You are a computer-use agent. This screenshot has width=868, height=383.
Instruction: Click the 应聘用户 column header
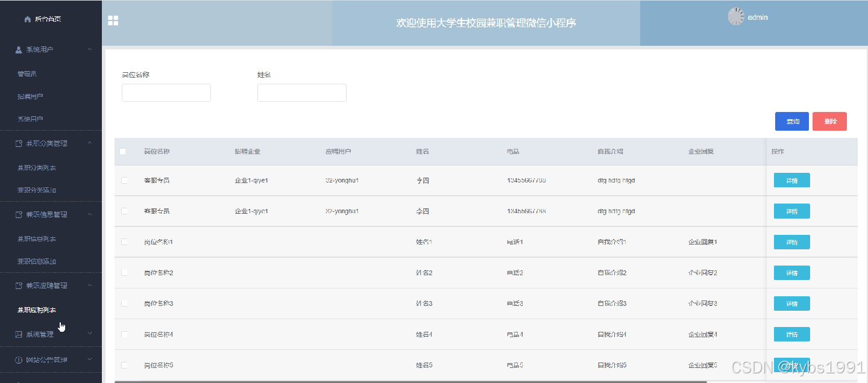point(338,152)
